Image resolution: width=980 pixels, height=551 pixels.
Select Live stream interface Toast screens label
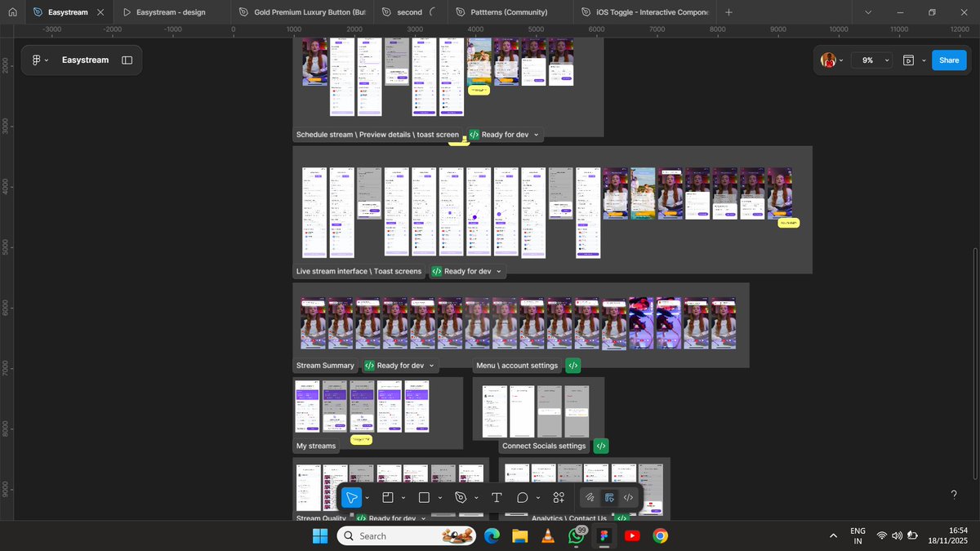click(359, 271)
